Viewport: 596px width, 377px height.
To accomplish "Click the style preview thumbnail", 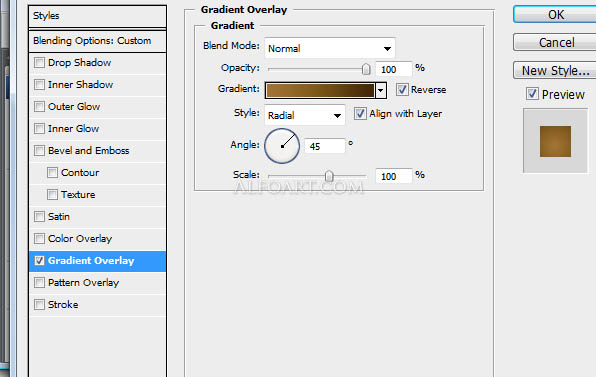I will [555, 141].
